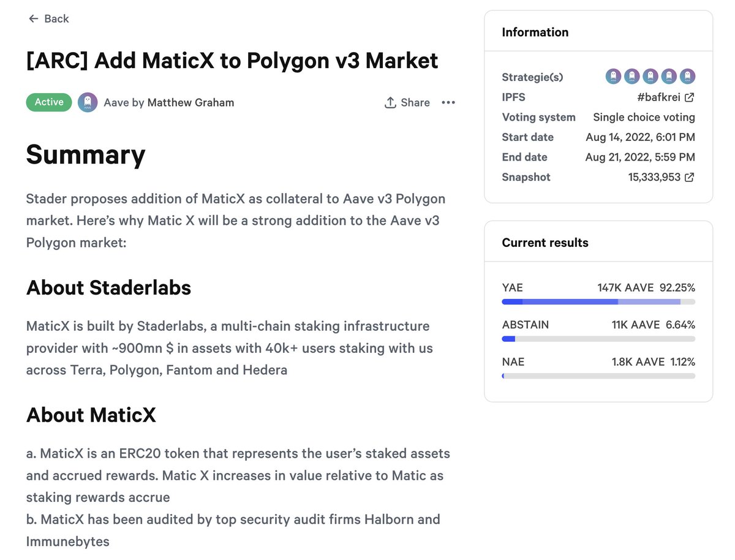The width and height of the screenshot is (735, 560).
Task: Click the Snapshot label
Action: pos(526,177)
